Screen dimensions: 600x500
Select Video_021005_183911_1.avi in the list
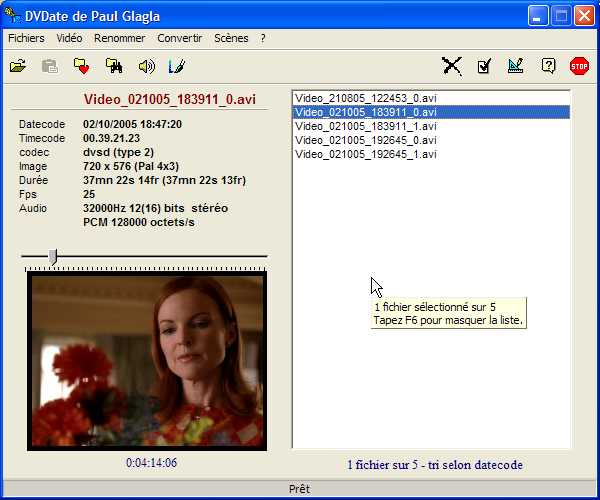pyautogui.click(x=431, y=126)
